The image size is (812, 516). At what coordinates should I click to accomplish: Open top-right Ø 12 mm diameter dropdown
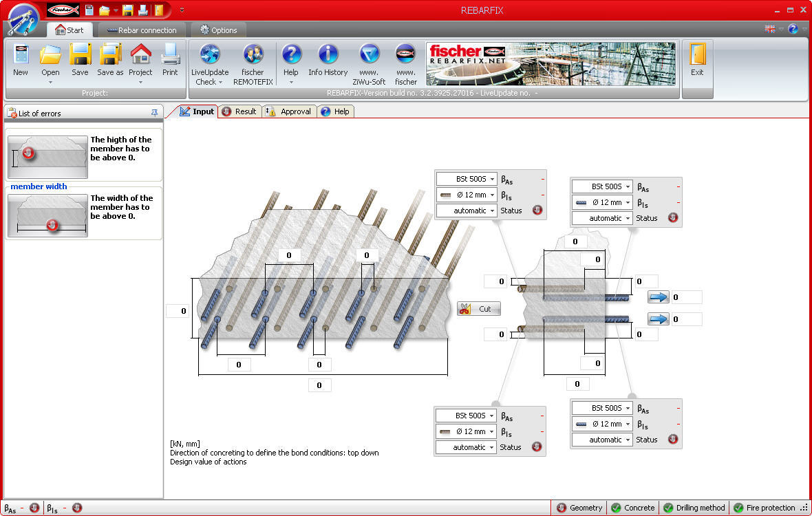602,202
